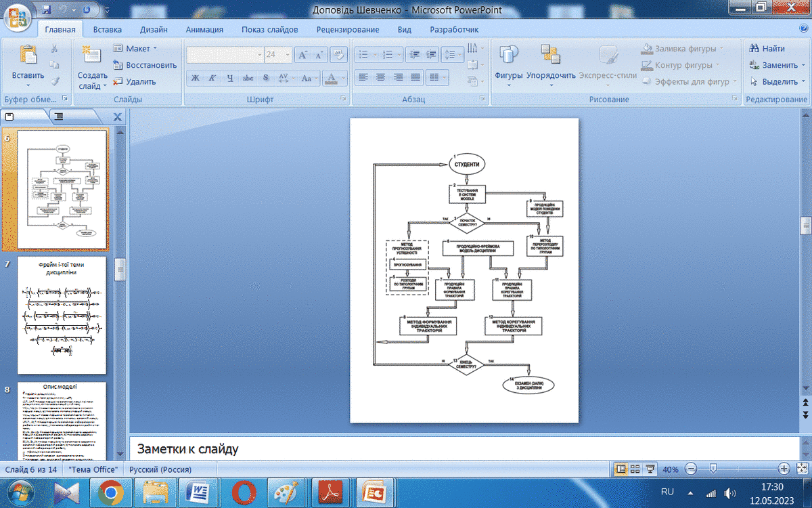
Task: Toggle bold Ж formatting
Action: [196, 77]
